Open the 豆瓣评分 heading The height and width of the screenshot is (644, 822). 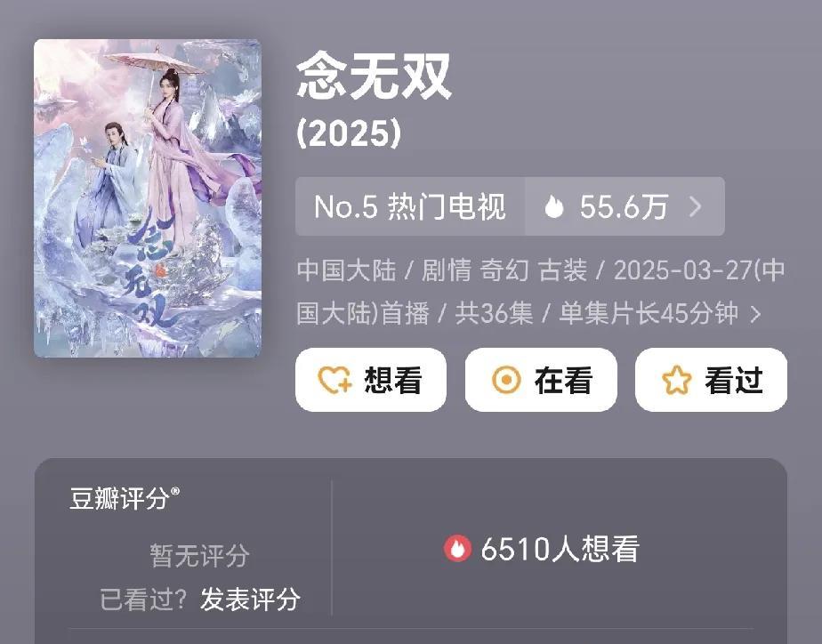(x=125, y=498)
